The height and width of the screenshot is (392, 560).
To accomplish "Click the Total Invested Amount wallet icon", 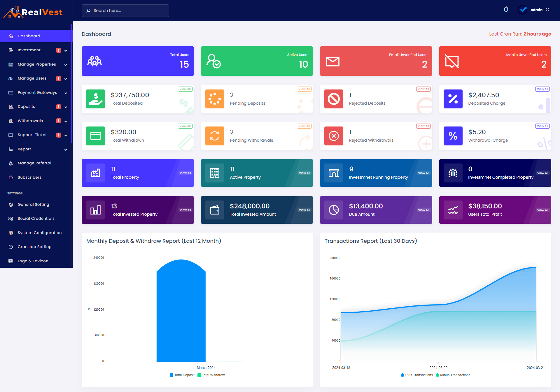I will (x=215, y=210).
